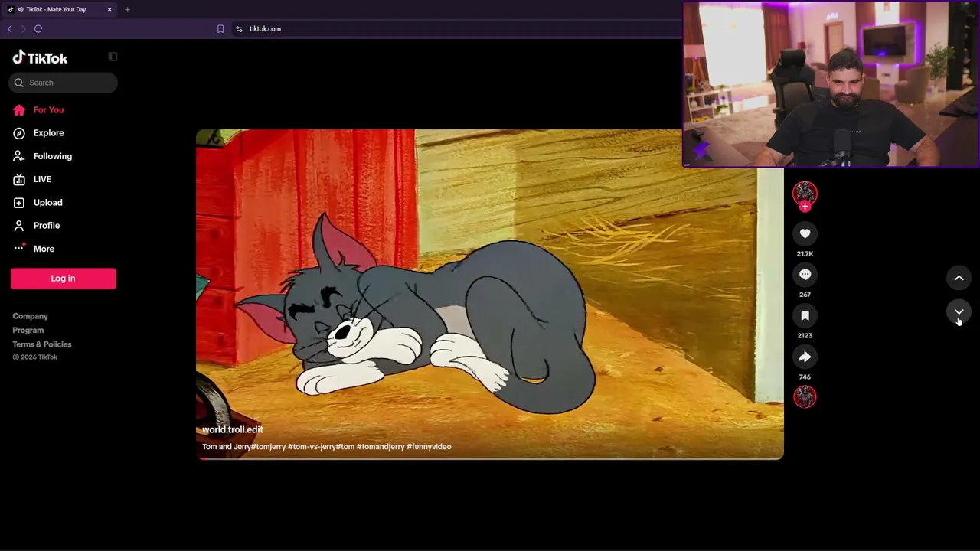Screen dimensions: 980x551
Task: Open the Following feed
Action: pos(52,156)
